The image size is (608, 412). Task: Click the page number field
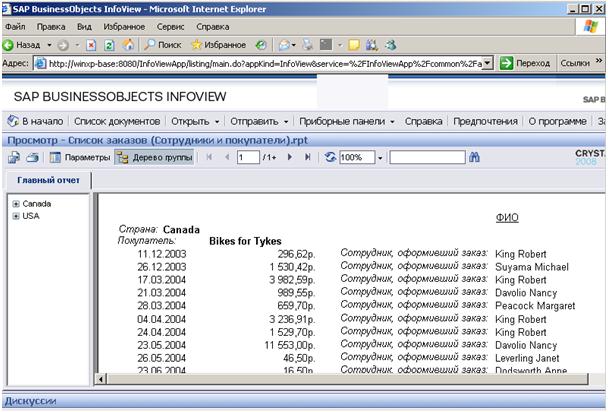248,157
